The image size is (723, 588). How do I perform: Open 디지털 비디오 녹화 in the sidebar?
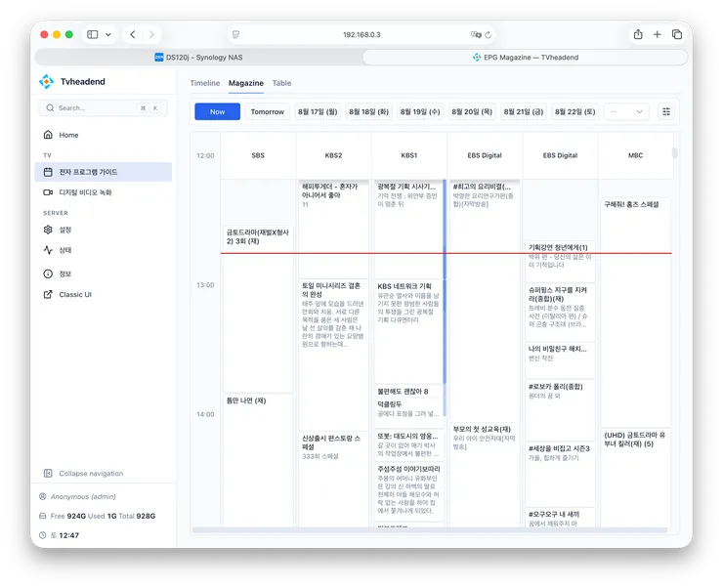tap(104, 192)
